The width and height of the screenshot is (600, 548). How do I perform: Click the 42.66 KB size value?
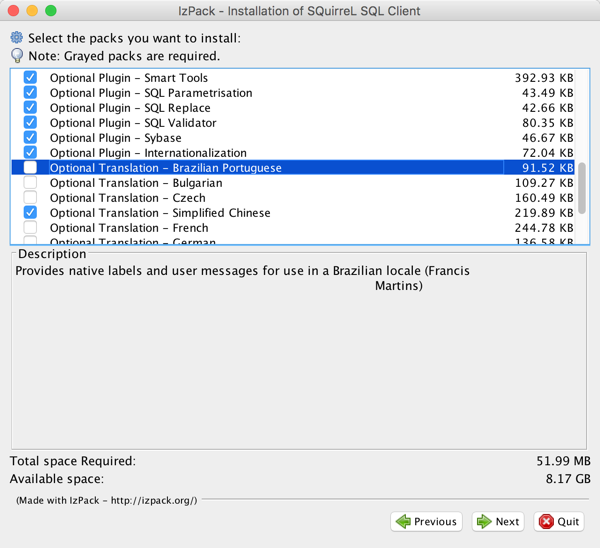point(548,108)
